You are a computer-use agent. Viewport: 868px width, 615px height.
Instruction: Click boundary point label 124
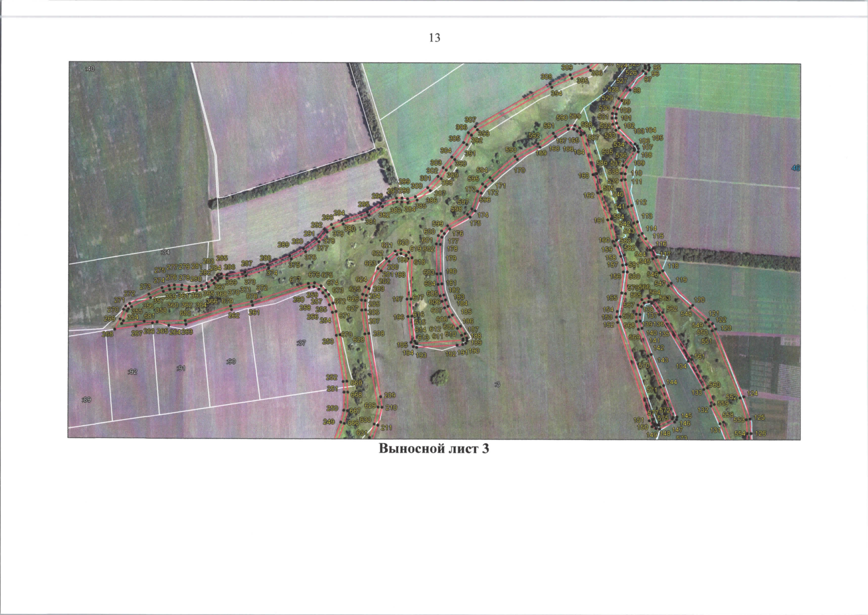coord(752,394)
